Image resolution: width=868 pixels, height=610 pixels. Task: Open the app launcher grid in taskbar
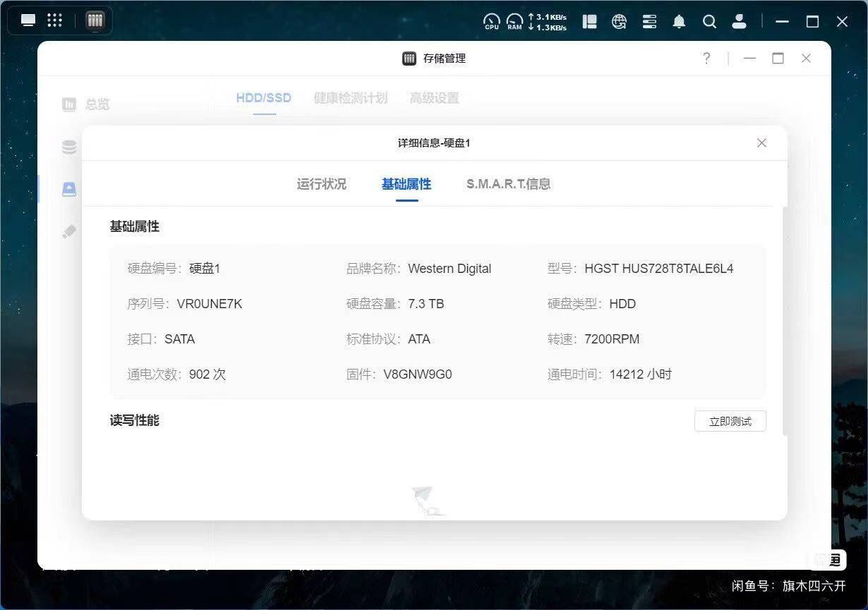coord(55,19)
